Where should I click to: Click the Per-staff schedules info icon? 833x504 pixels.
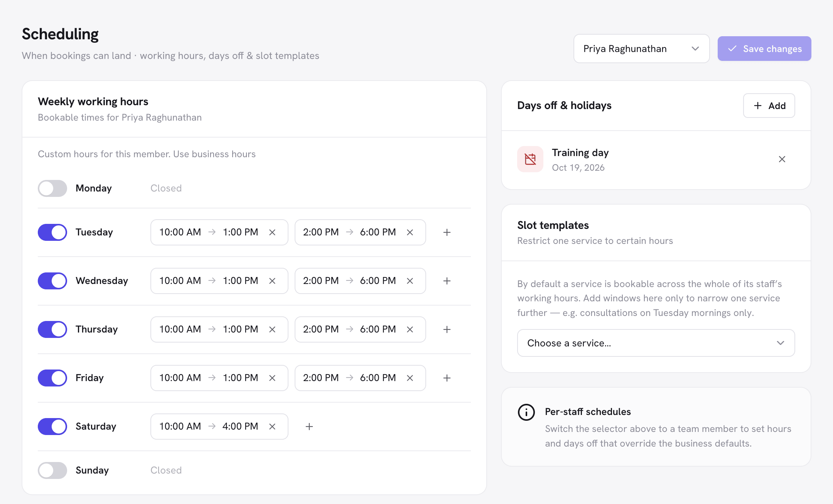click(x=526, y=412)
